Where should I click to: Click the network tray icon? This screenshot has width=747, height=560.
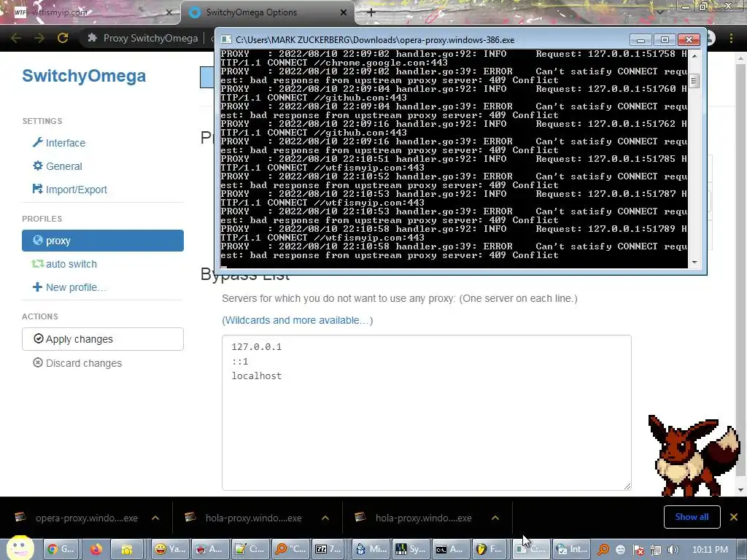pyautogui.click(x=656, y=550)
